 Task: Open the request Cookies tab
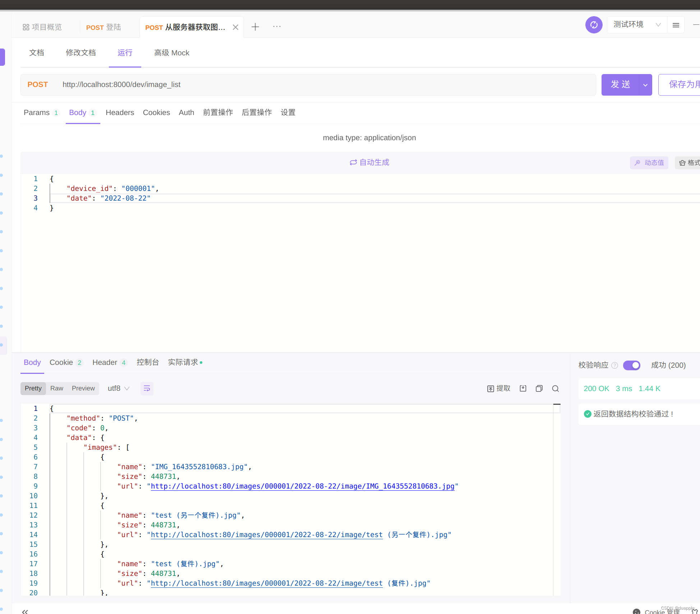tap(156, 113)
